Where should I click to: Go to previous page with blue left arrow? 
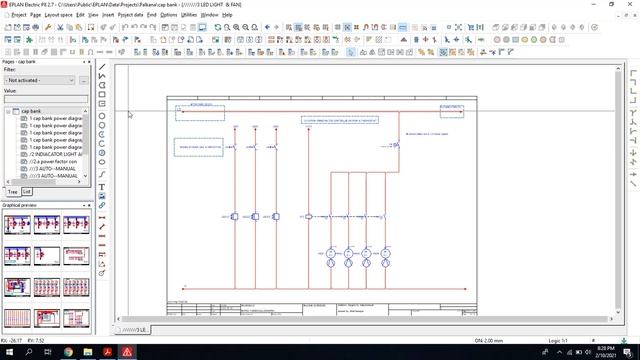tap(267, 27)
